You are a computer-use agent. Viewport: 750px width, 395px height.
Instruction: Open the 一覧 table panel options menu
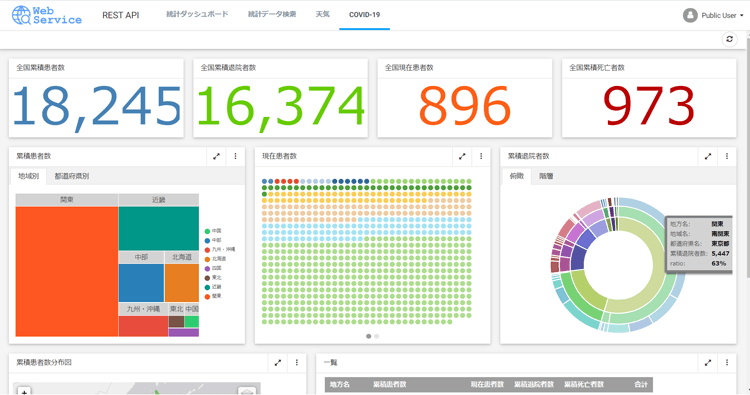[727, 363]
